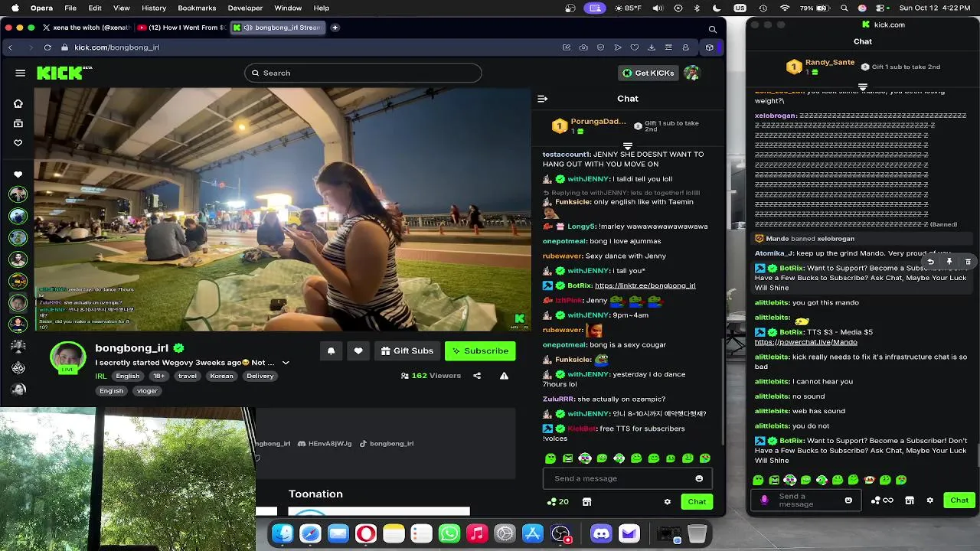Open chat settings gear in main window
980x551 pixels.
[667, 502]
